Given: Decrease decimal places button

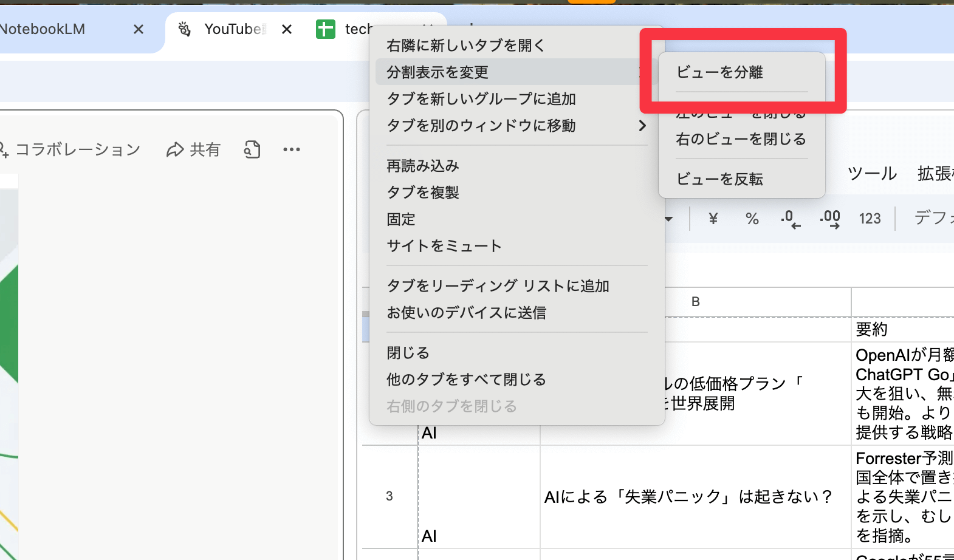Looking at the screenshot, I should (x=791, y=219).
